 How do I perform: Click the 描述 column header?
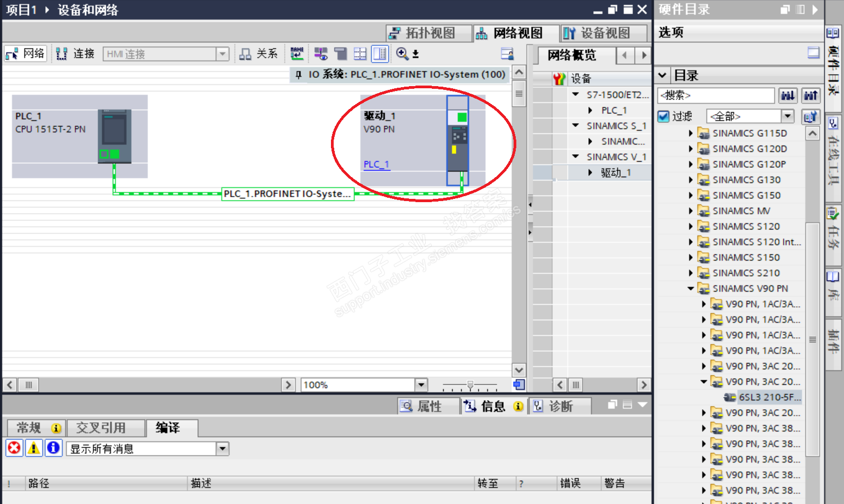point(331,483)
